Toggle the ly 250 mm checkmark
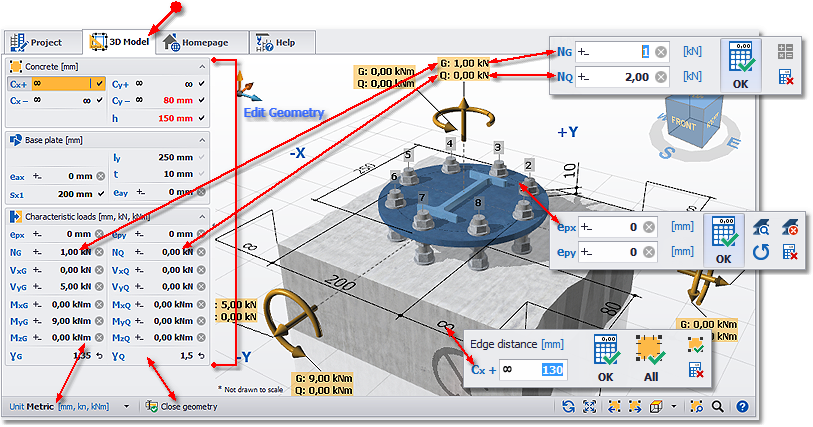 [x=202, y=157]
